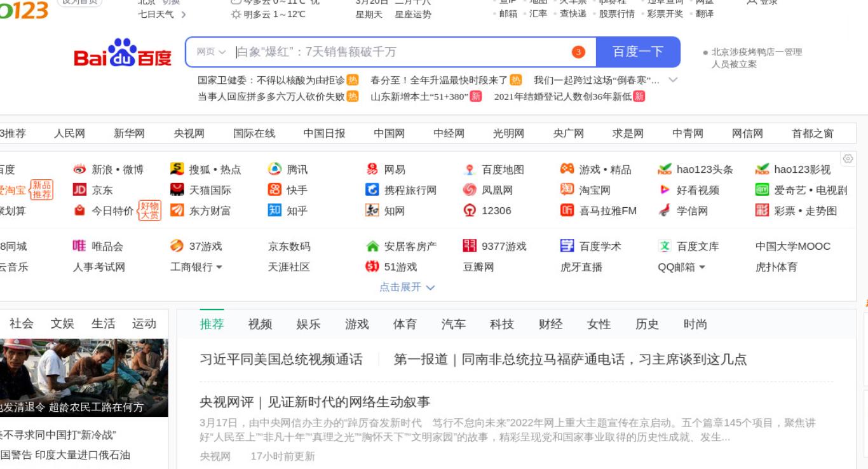The width and height of the screenshot is (868, 469).
Task: Click the 知网 icon
Action: coord(372,210)
